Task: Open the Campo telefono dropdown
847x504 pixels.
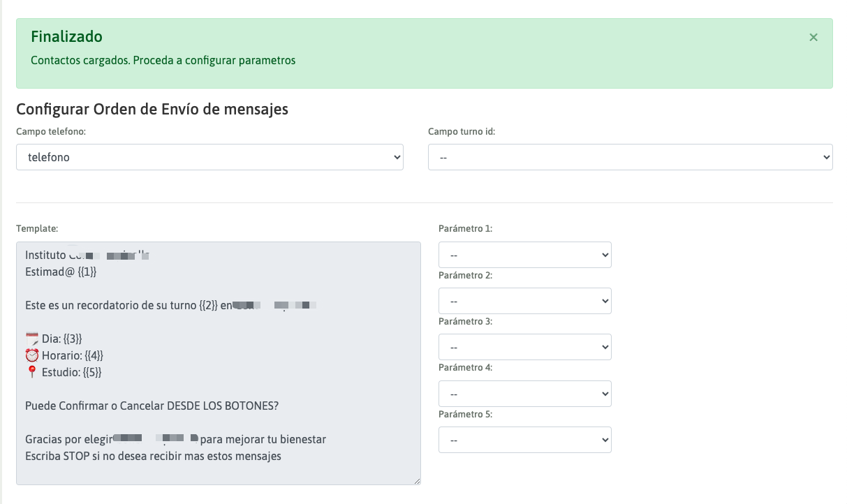Action: pyautogui.click(x=209, y=157)
